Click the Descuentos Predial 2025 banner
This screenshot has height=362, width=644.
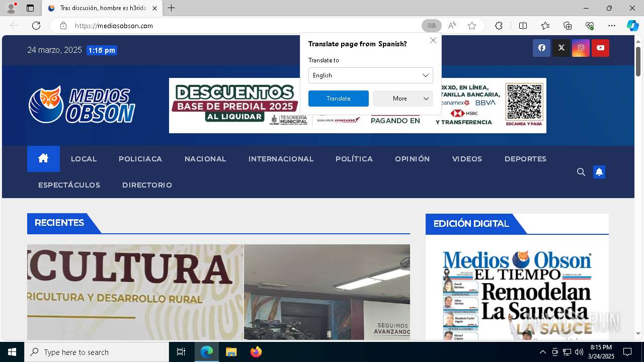point(358,106)
